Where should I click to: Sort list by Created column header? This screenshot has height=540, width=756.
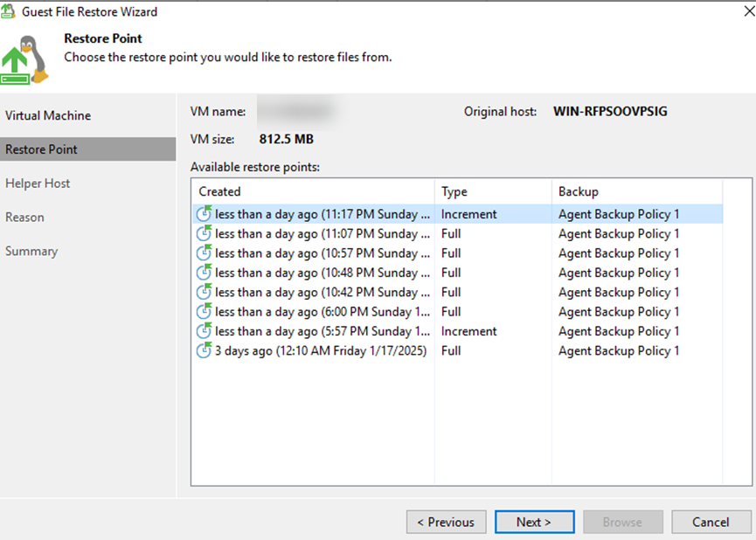[x=219, y=191]
